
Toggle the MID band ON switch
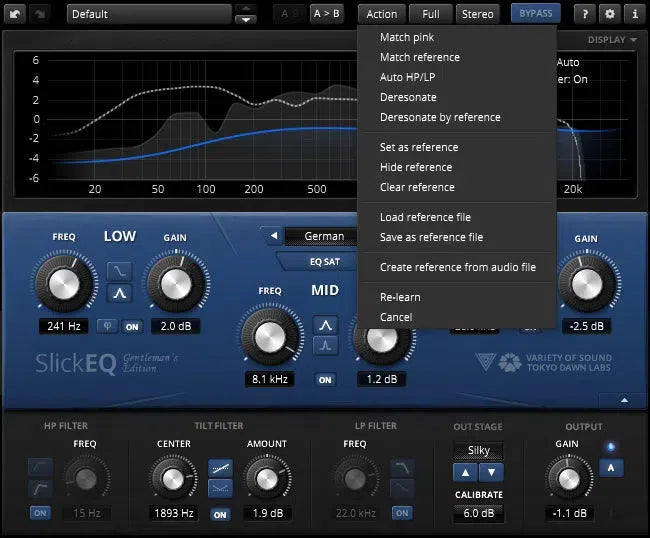(325, 380)
